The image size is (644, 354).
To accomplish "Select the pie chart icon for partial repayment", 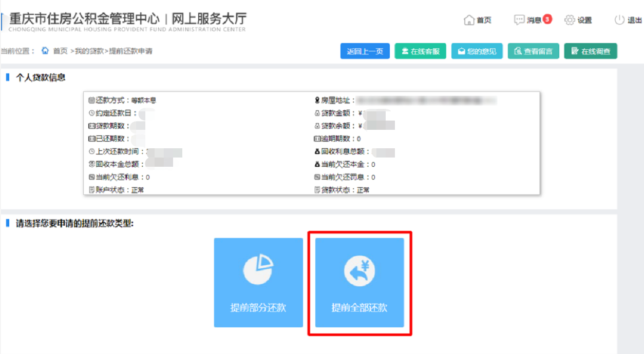I will click(x=258, y=269).
